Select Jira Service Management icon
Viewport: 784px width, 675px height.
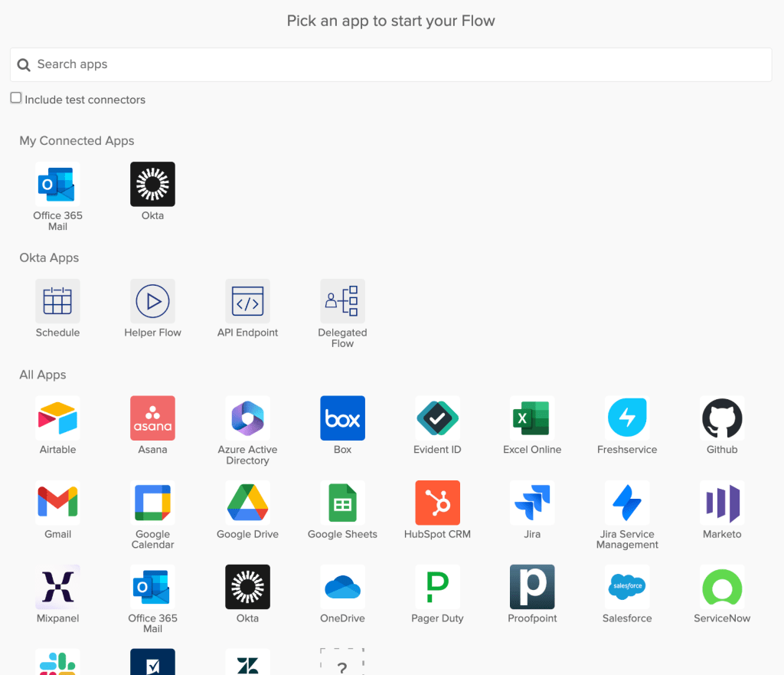pyautogui.click(x=627, y=503)
